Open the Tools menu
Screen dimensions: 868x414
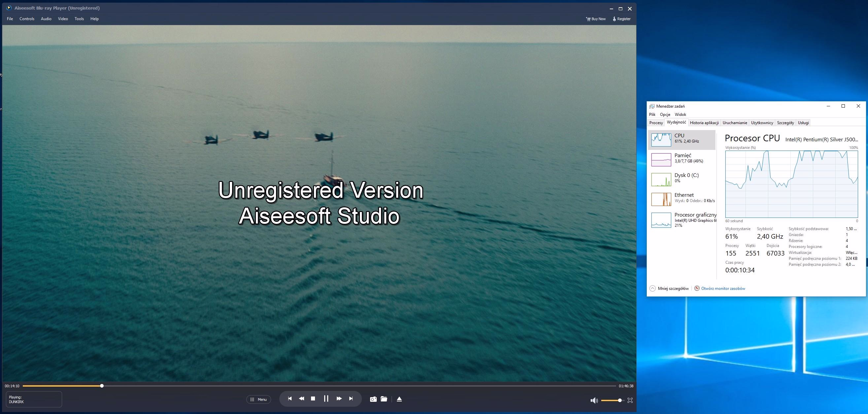pos(79,19)
